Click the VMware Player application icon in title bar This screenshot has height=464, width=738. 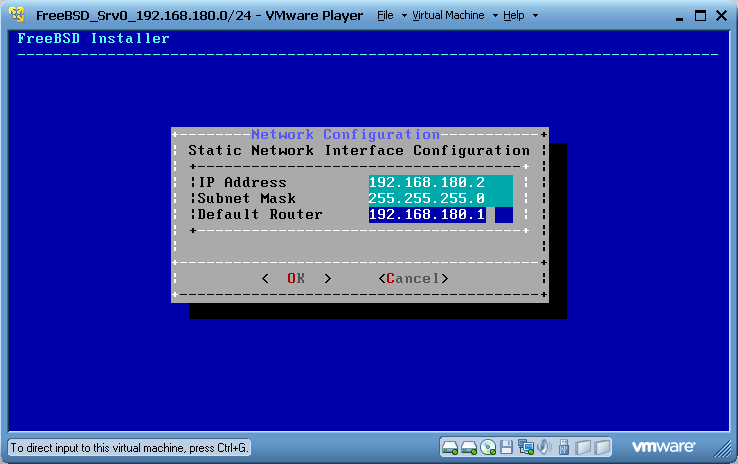(17, 15)
